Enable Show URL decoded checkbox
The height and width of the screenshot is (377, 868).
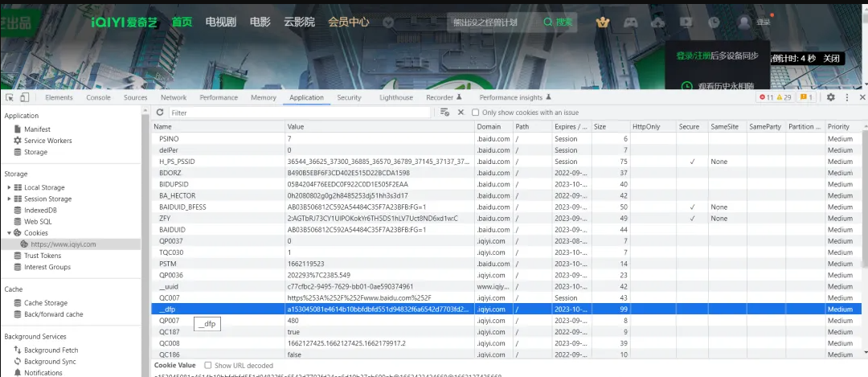208,366
